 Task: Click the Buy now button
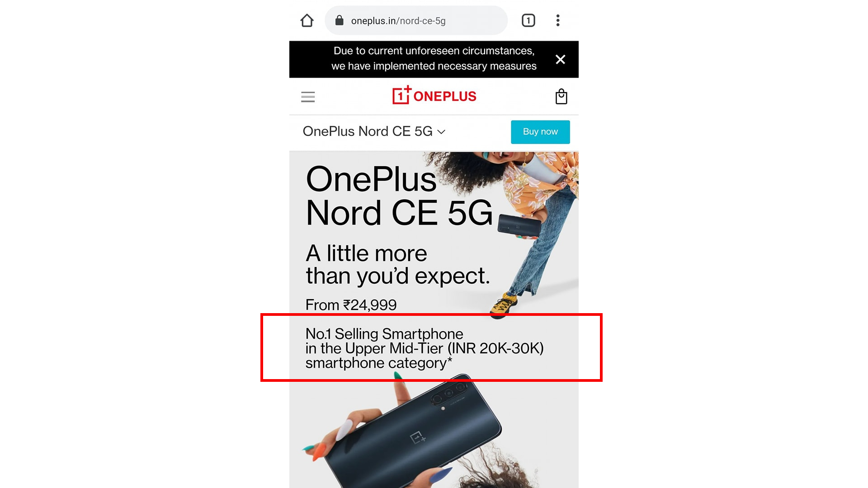pyautogui.click(x=540, y=132)
